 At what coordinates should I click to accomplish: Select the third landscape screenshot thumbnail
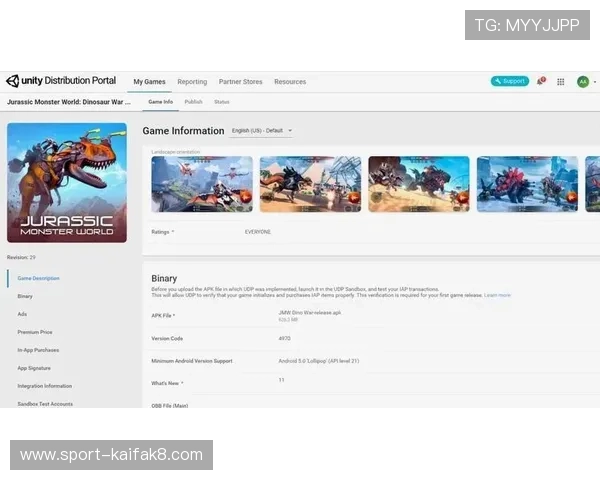pos(418,184)
